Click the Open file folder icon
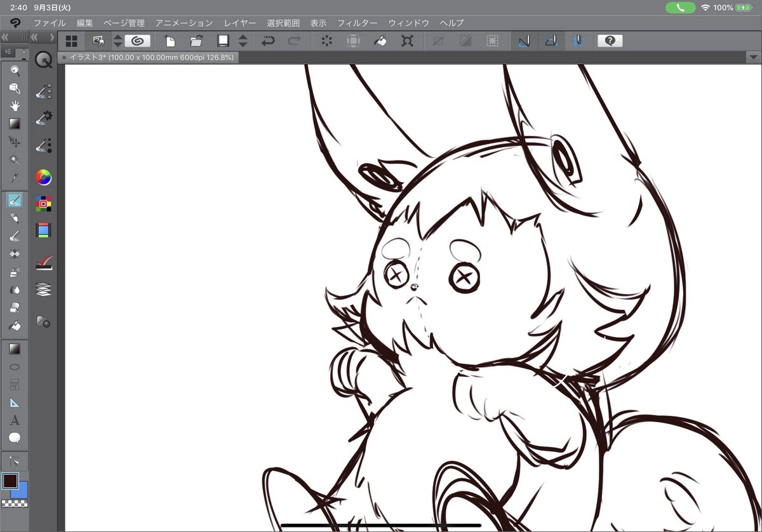The image size is (762, 532). (196, 41)
